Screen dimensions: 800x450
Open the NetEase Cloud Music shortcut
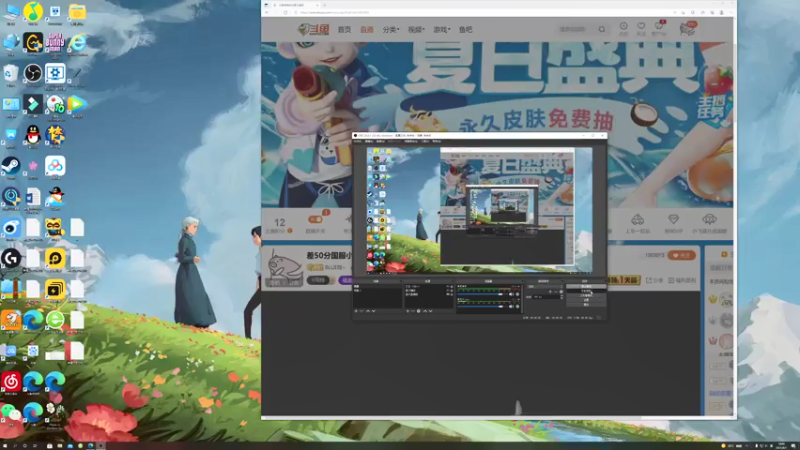pos(11,381)
